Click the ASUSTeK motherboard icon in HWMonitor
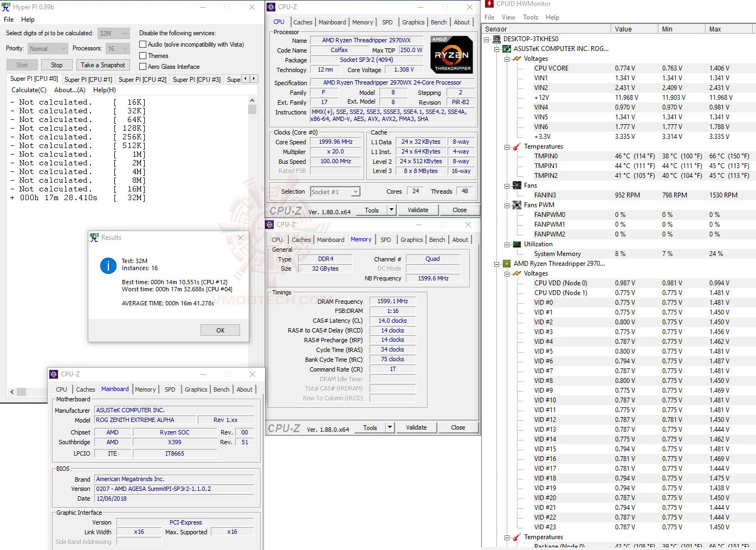The image size is (756, 550). coord(507,49)
